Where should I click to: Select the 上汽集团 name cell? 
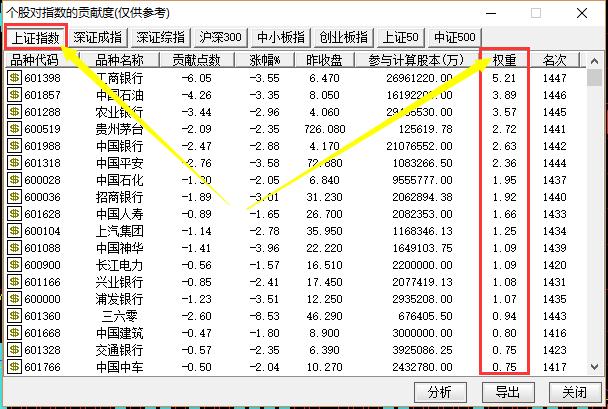119,231
